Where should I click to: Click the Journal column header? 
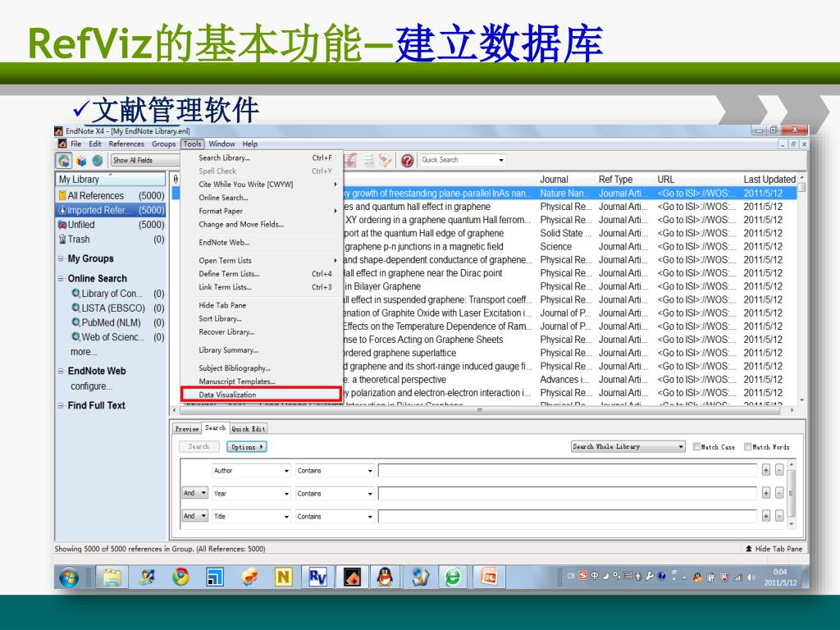click(554, 179)
